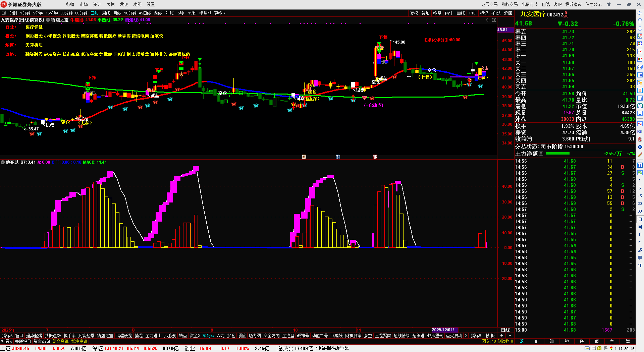Open the RSI indicator icon

click(640, 131)
